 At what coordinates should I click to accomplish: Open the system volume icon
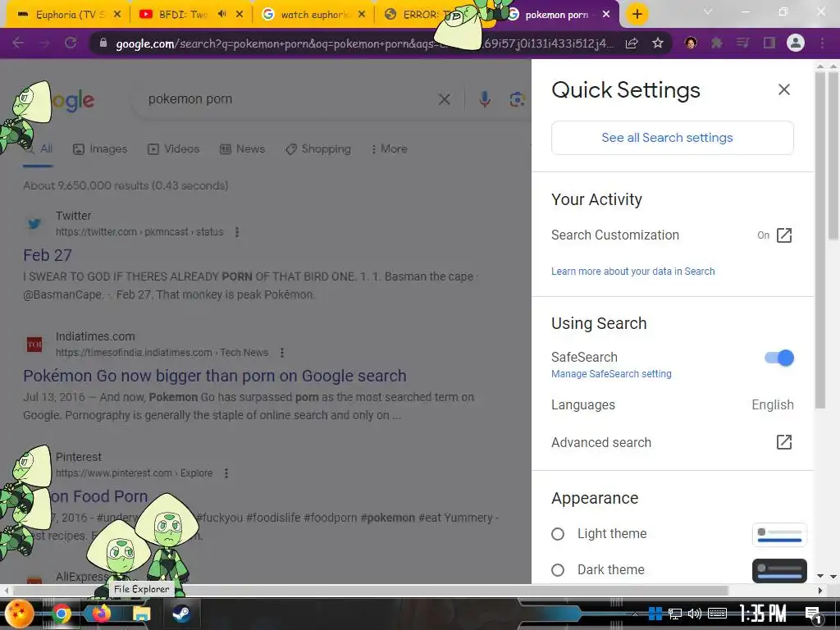(x=694, y=614)
